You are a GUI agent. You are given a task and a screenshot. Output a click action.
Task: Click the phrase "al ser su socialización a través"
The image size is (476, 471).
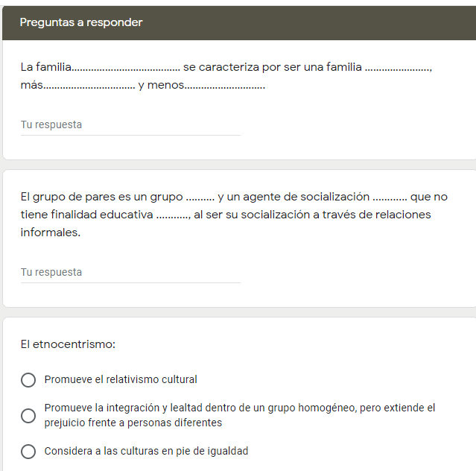pyautogui.click(x=277, y=215)
